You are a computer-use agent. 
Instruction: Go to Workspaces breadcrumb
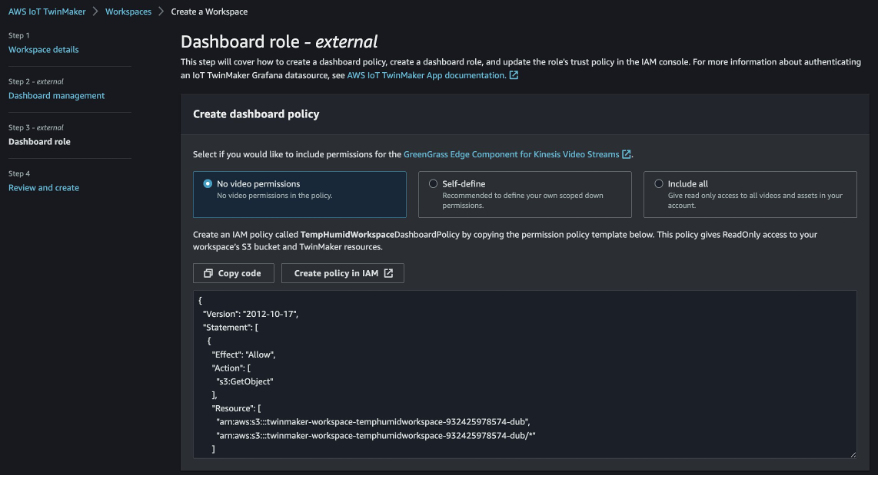(128, 11)
